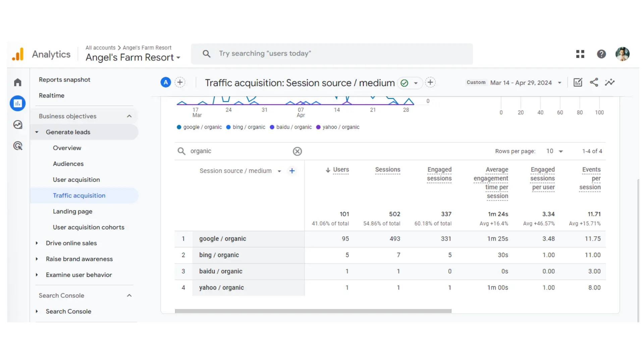Image resolution: width=644 pixels, height=362 pixels.
Task: Add filter plus beside the report title
Action: coord(430,82)
